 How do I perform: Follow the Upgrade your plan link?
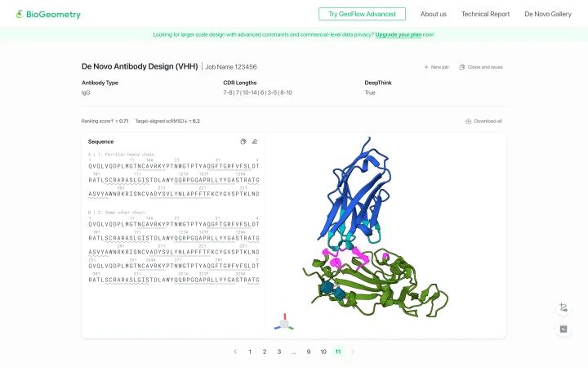coord(399,34)
